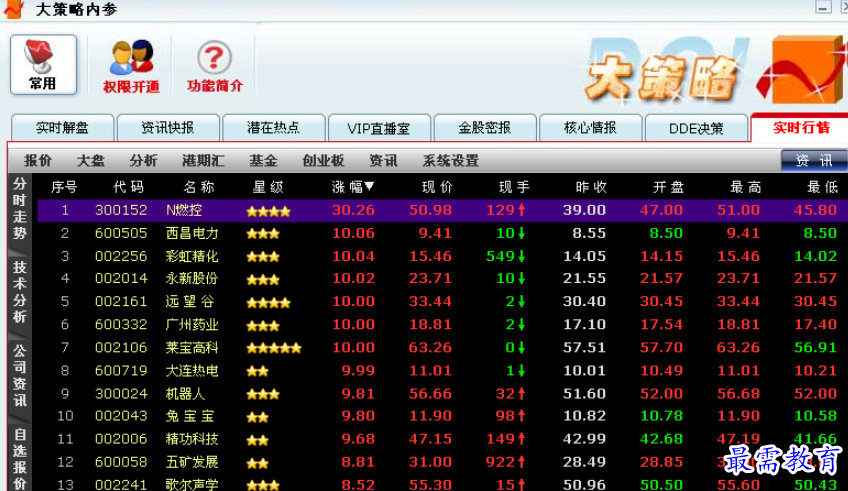The width and height of the screenshot is (848, 491).
Task: Select stock 西昌电力
Action: pos(192,233)
